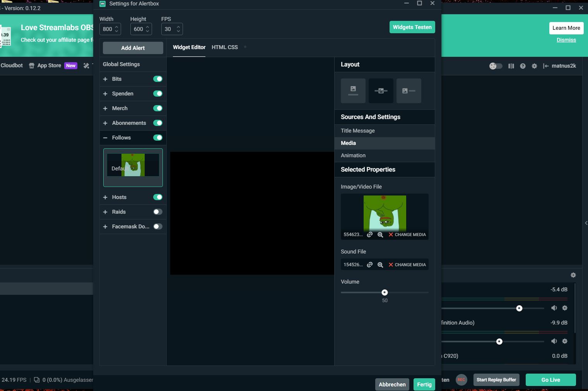
Task: Open the Animation settings item
Action: point(353,155)
